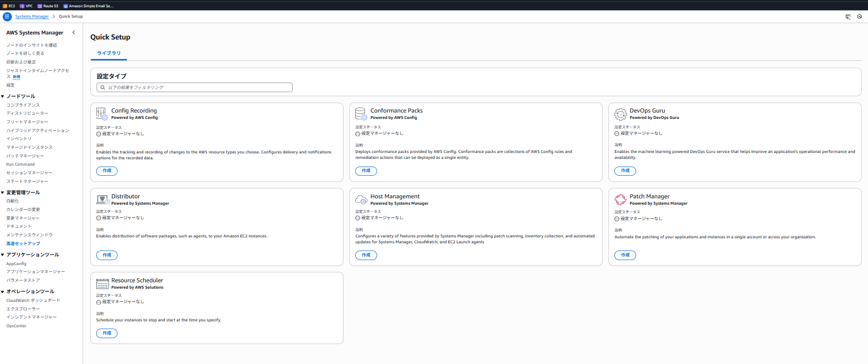868x364 pixels.
Task: Click the Conformance Packs database icon
Action: [361, 113]
